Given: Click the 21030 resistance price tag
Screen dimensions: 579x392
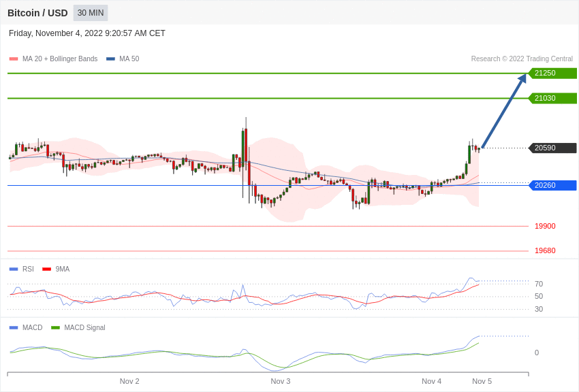Looking at the screenshot, I should tap(553, 98).
